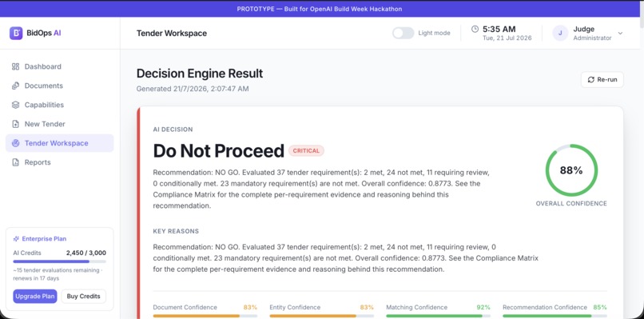Click the Entity Confidence progress bar
The image size is (644, 319).
click(321, 316)
